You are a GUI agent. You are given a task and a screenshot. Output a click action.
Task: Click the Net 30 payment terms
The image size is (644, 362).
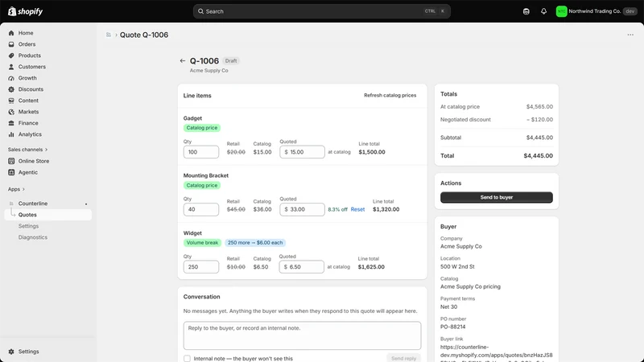pyautogui.click(x=448, y=306)
